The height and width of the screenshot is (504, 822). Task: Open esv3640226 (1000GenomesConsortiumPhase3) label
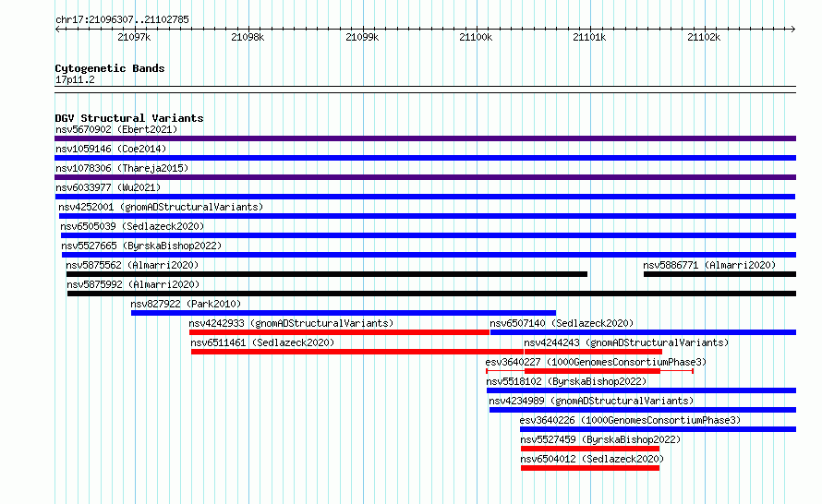coord(630,420)
